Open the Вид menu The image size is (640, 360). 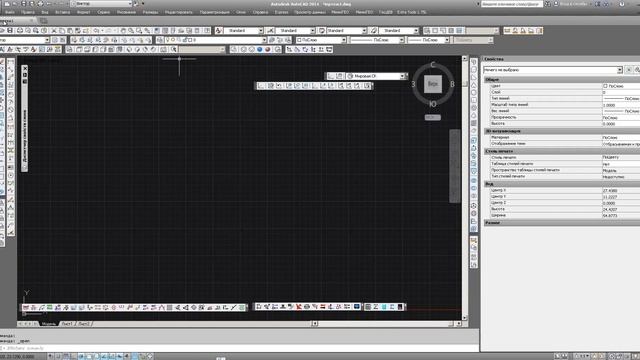45,12
